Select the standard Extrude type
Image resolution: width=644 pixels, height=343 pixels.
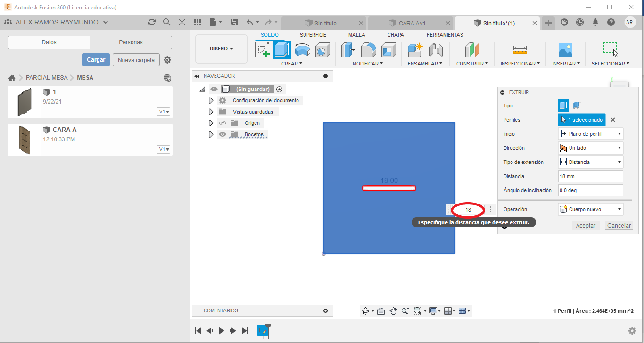[563, 106]
